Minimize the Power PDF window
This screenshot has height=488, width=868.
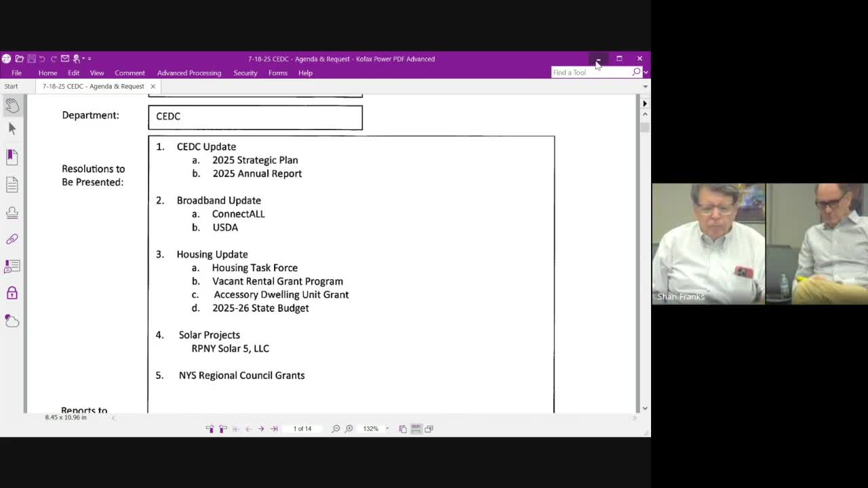tap(598, 59)
